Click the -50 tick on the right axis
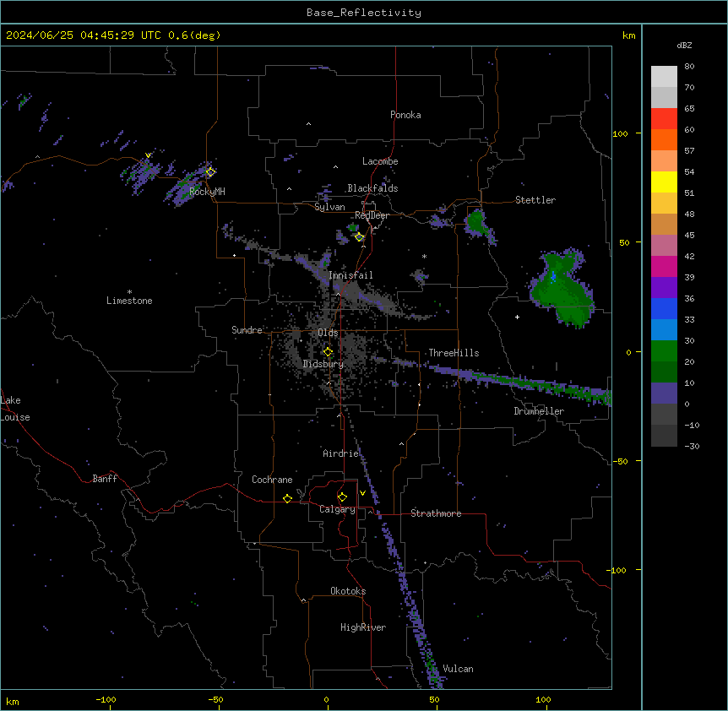The height and width of the screenshot is (711, 728). 620,461
